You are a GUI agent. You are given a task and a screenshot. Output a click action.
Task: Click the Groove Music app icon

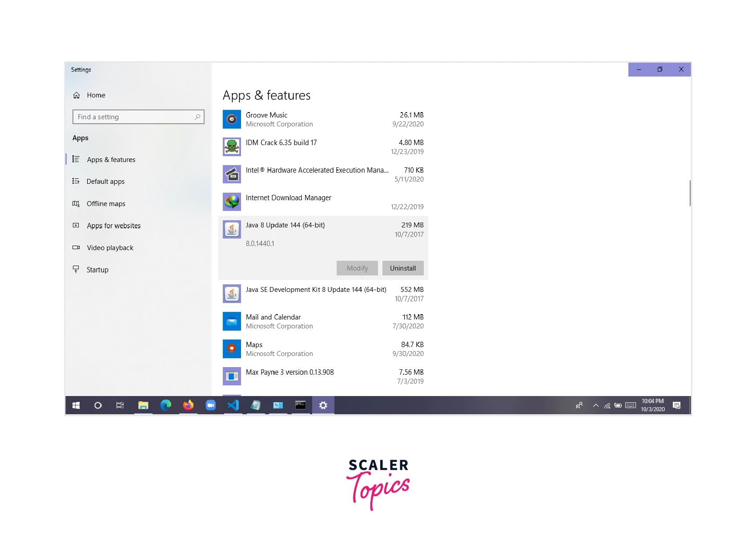232,119
